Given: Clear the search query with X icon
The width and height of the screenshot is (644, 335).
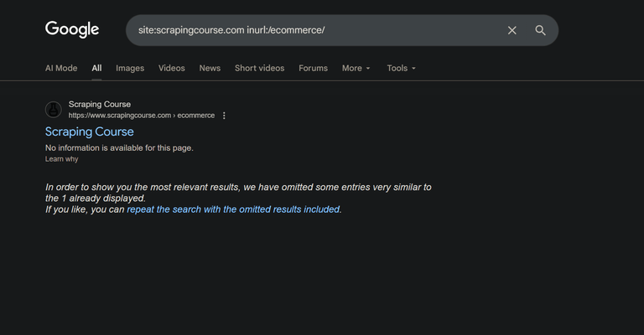Looking at the screenshot, I should click(x=512, y=30).
